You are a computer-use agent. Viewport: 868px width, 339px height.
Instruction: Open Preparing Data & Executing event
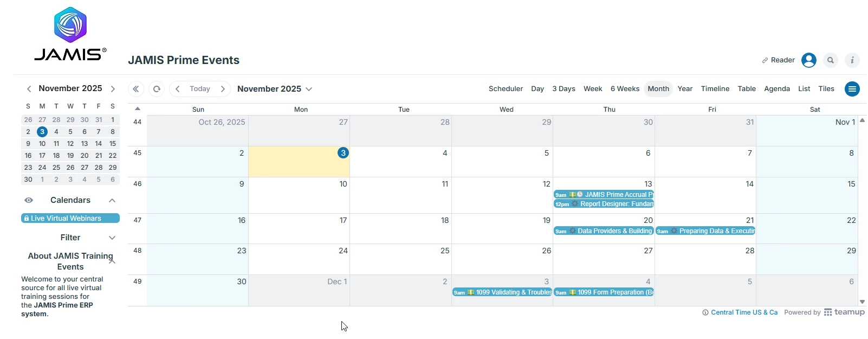tap(705, 231)
